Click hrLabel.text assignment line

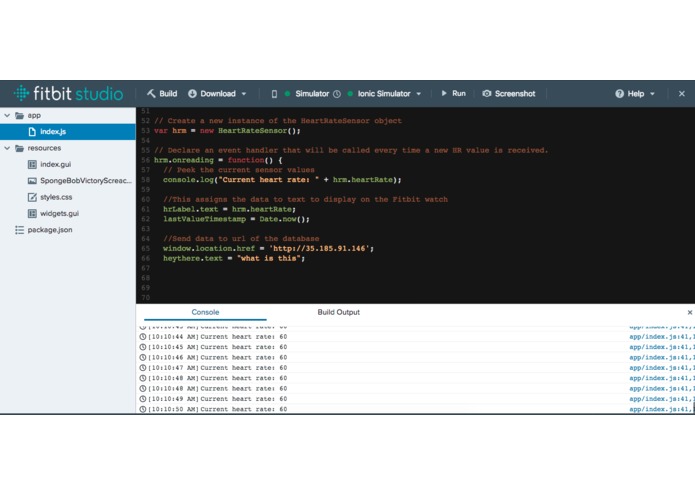[229, 209]
